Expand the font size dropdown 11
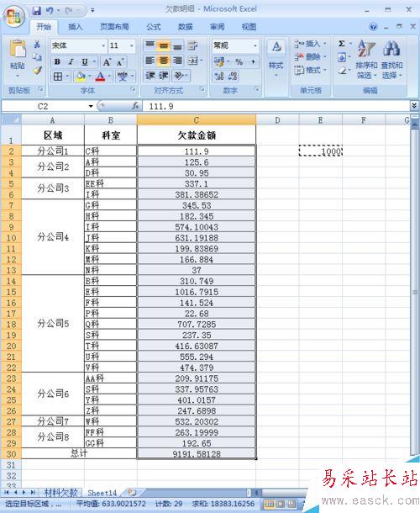420x513 pixels. coord(132,45)
